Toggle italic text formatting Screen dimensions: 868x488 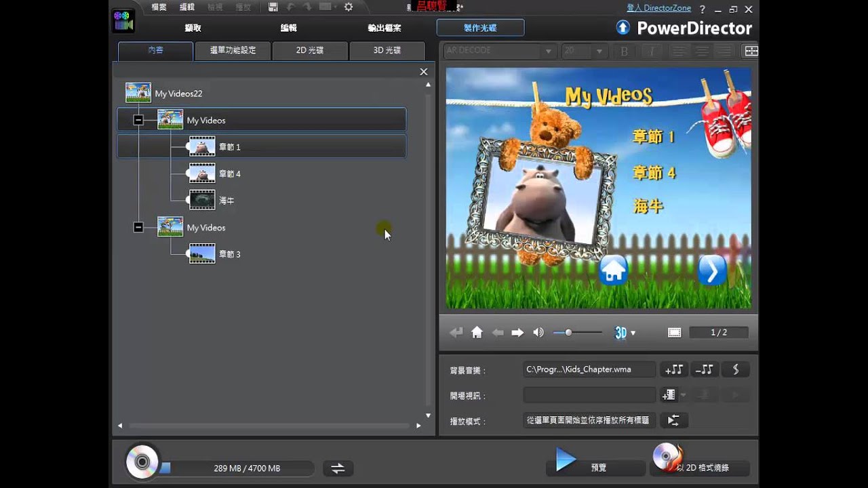(652, 51)
